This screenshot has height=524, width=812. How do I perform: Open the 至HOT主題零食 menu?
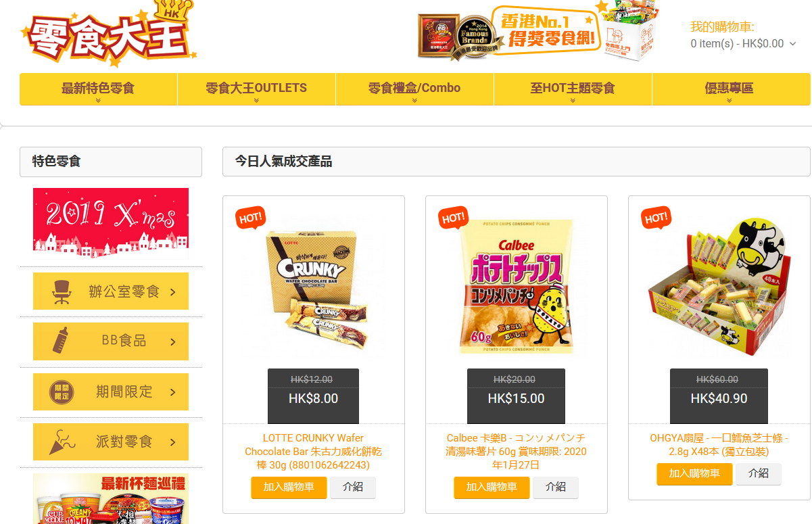[573, 89]
